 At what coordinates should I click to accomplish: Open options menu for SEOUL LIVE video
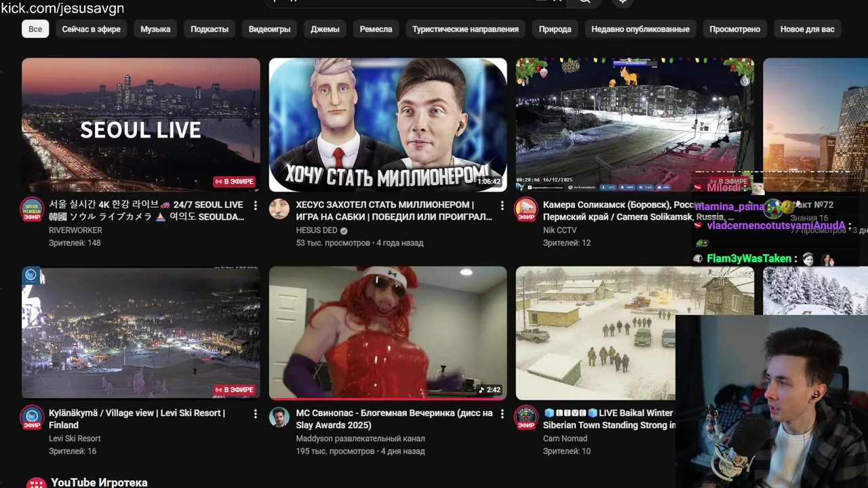256,205
